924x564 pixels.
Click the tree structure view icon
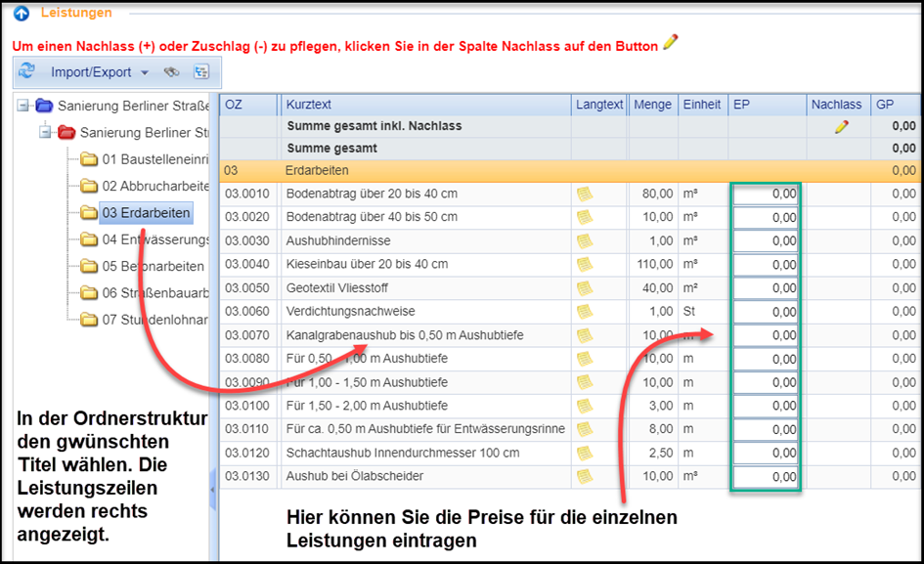coord(201,71)
